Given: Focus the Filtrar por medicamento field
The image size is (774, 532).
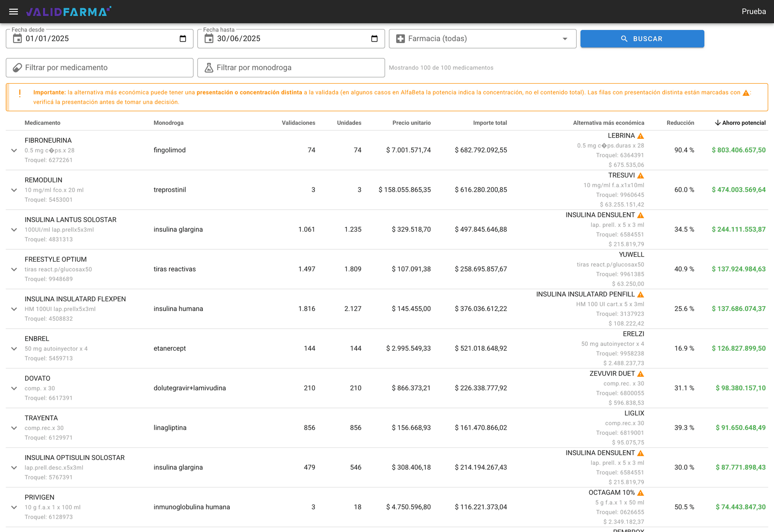Looking at the screenshot, I should [100, 68].
